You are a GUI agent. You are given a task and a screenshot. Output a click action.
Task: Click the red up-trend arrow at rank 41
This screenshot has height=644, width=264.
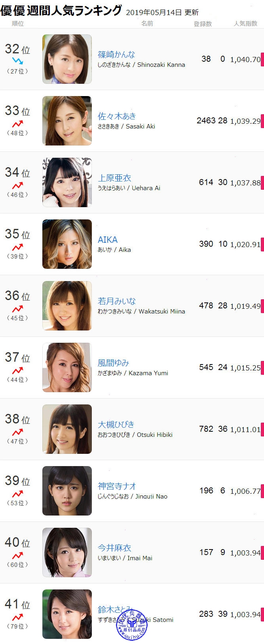point(17,617)
